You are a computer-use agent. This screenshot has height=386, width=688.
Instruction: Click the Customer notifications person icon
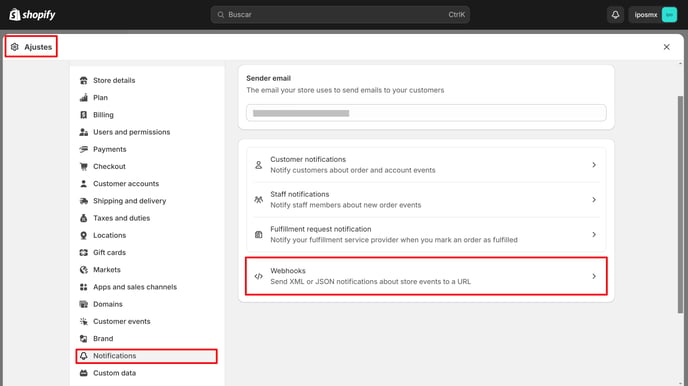pos(258,165)
